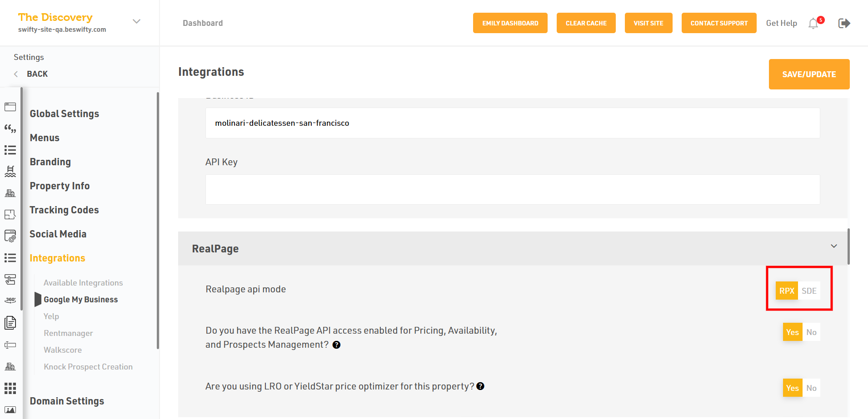Select Yelp under Integrations submenu
Viewport: 868px width, 419px height.
tap(51, 316)
